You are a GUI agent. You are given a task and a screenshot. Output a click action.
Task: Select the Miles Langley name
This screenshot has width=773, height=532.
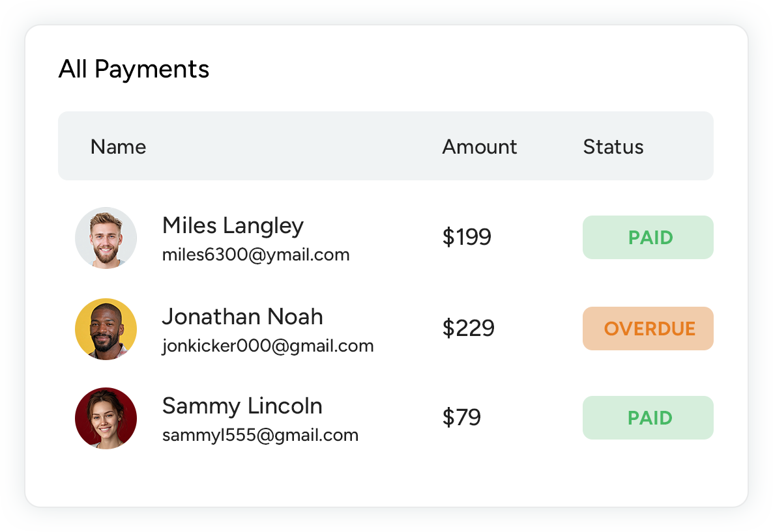pos(233,226)
